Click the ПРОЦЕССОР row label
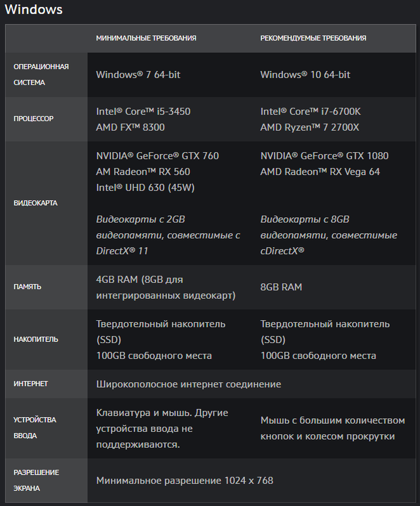 (33, 119)
